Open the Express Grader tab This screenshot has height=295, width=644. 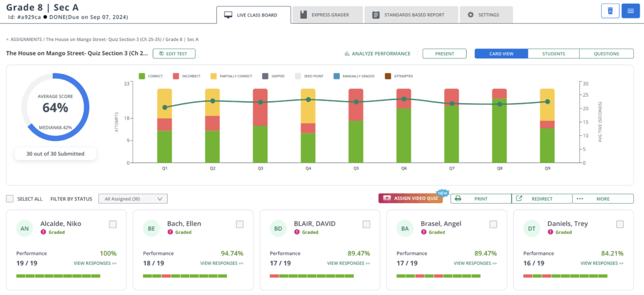tap(327, 15)
